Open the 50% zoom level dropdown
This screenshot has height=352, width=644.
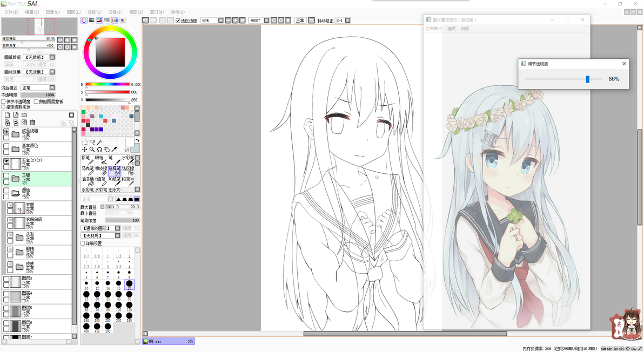[x=220, y=20]
